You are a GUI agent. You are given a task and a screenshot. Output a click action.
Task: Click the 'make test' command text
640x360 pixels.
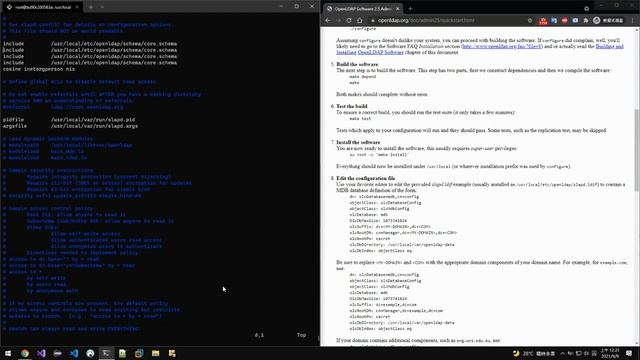click(x=360, y=119)
